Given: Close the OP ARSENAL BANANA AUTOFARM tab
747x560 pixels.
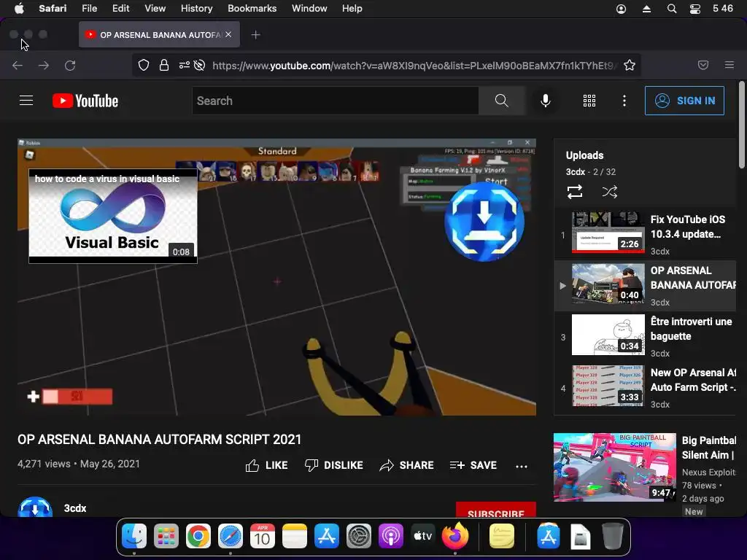Looking at the screenshot, I should (x=228, y=35).
